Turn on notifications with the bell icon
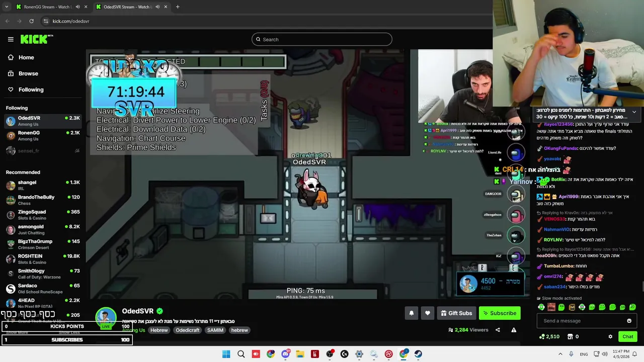This screenshot has height=362, width=644. [411, 313]
